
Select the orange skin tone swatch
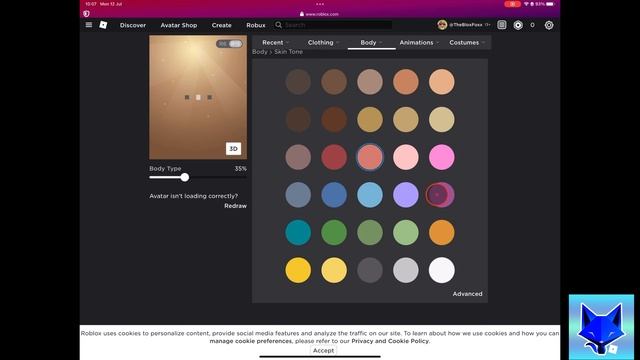[442, 233]
